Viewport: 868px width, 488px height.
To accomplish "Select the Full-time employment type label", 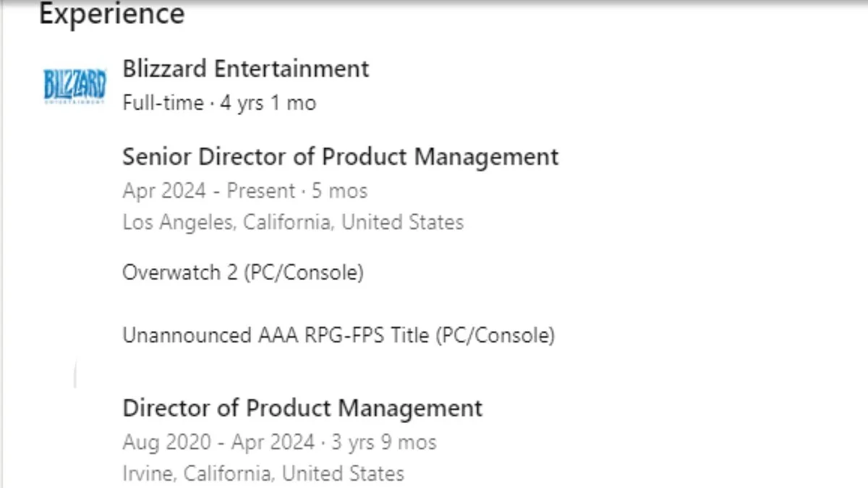I will pyautogui.click(x=163, y=103).
